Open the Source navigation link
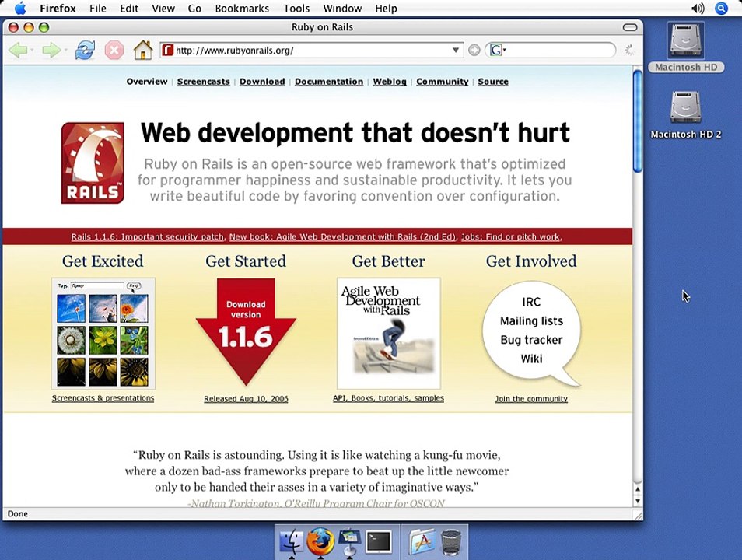Image resolution: width=742 pixels, height=560 pixels. click(x=493, y=82)
